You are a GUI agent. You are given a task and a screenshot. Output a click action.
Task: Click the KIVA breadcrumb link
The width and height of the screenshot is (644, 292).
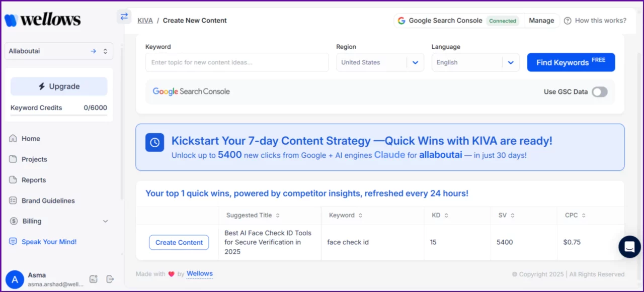[145, 21]
